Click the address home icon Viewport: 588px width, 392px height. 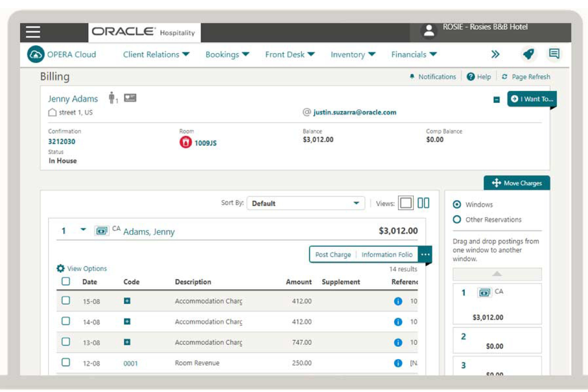(52, 112)
